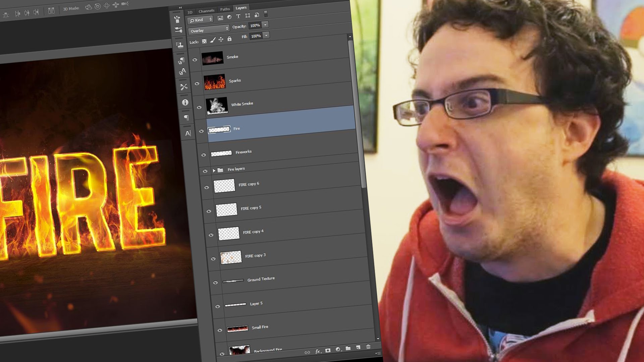644x362 pixels.
Task: Open the Paragraph panel icon
Action: click(x=186, y=118)
